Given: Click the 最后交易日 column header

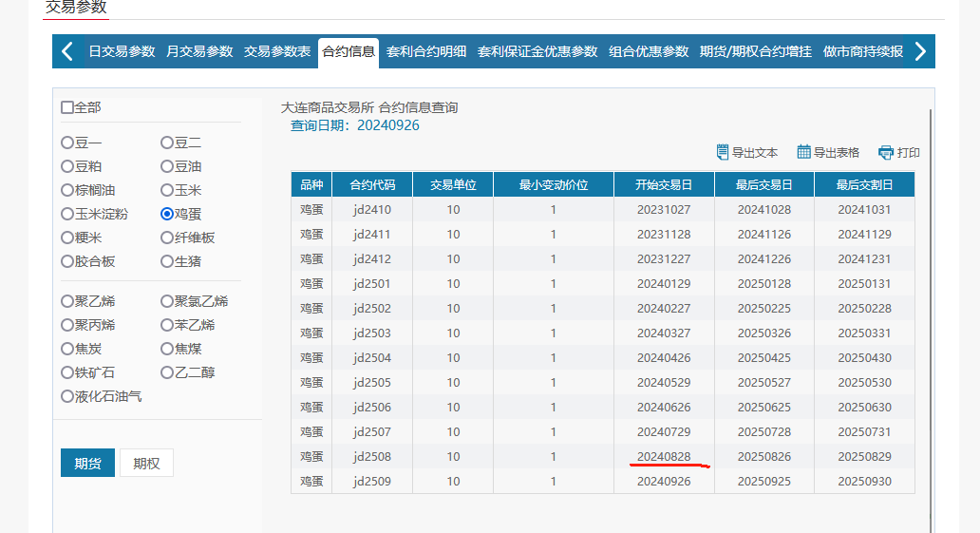Looking at the screenshot, I should 764,185.
